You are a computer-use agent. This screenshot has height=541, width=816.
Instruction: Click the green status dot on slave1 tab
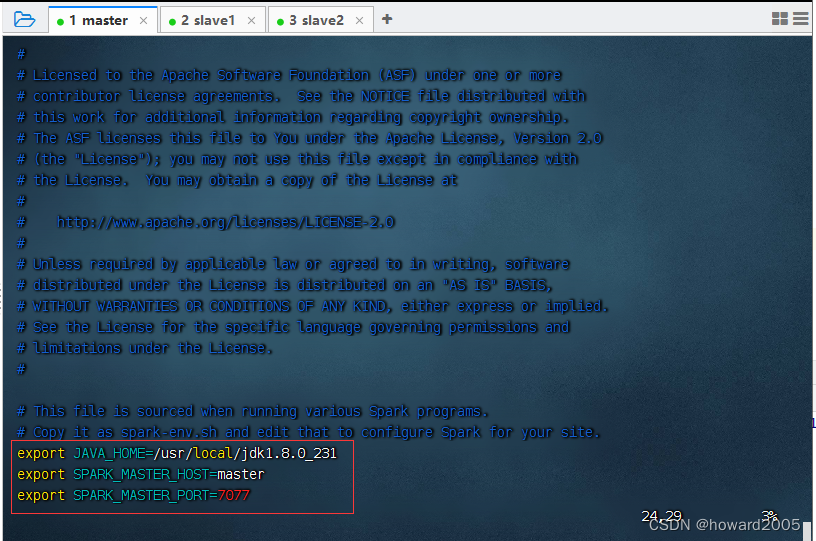click(172, 21)
